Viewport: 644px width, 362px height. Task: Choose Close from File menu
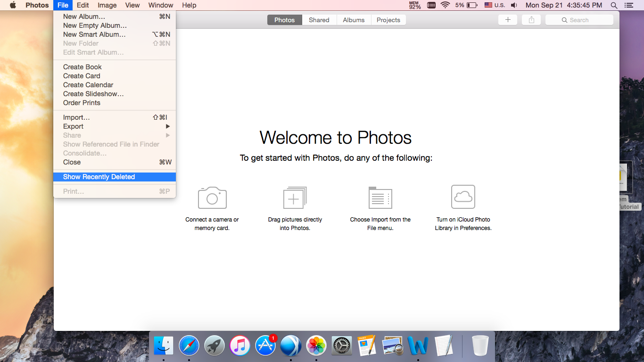coord(115,162)
